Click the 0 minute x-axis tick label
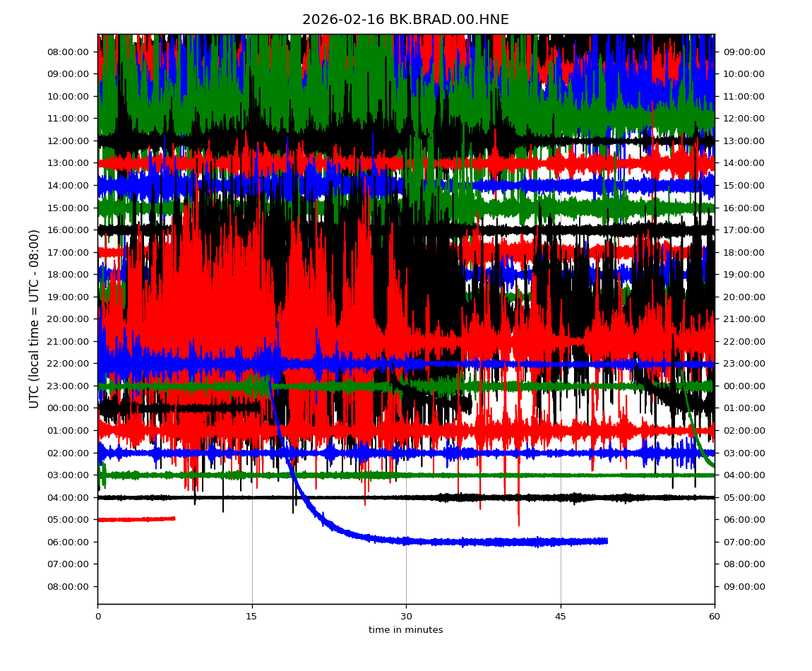Screen dimensions: 812x671 coord(97,617)
